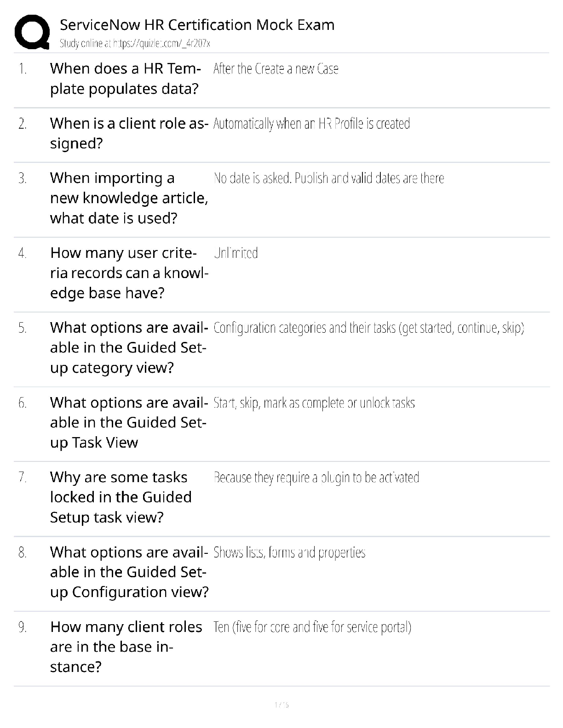Select question 2 about client role assignment

(x=129, y=133)
